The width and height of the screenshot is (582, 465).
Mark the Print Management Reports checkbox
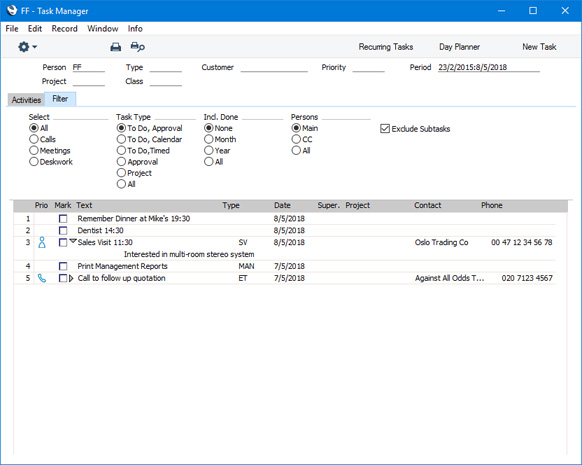[63, 266]
